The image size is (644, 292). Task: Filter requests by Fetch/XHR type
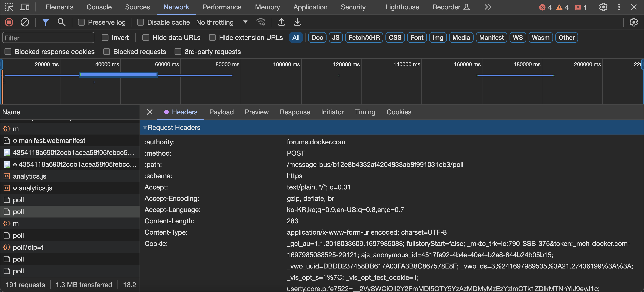pyautogui.click(x=364, y=37)
